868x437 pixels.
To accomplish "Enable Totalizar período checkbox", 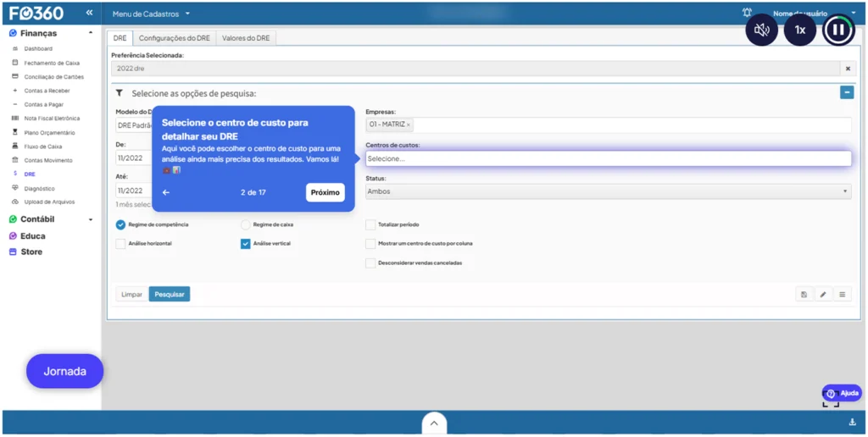I will pos(370,224).
